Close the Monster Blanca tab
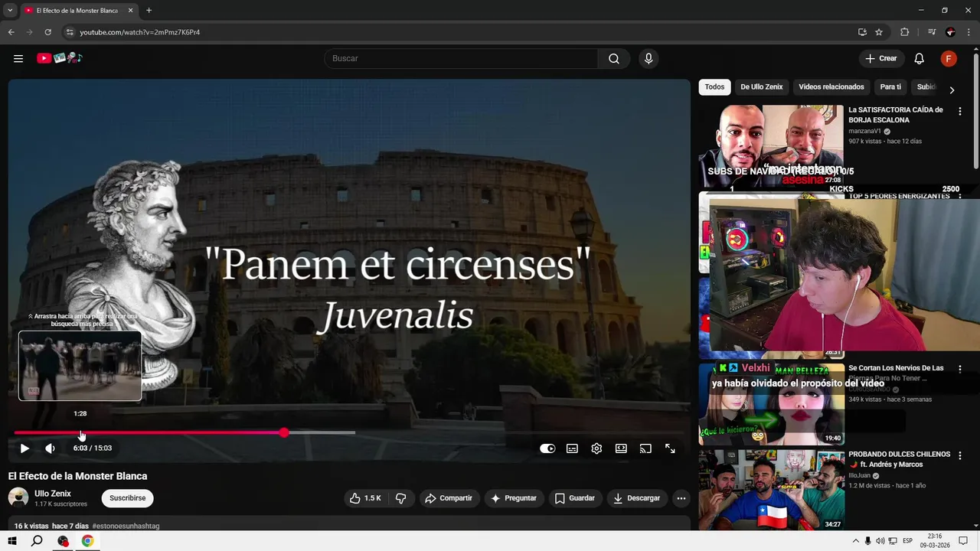This screenshot has width=980, height=551. (130, 11)
